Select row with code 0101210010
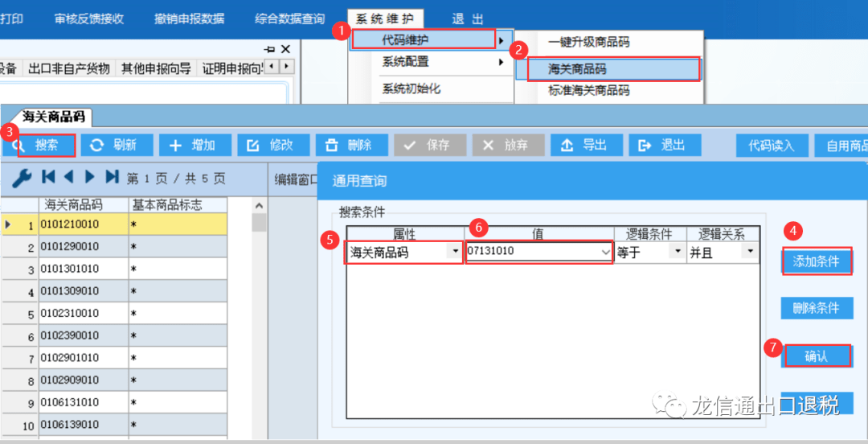The image size is (868, 444). 113,224
